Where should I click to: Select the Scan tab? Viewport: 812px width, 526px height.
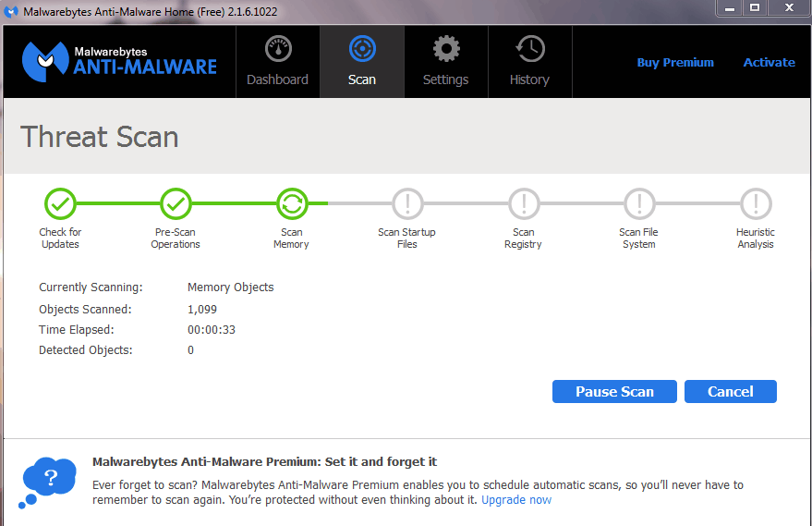point(362,62)
